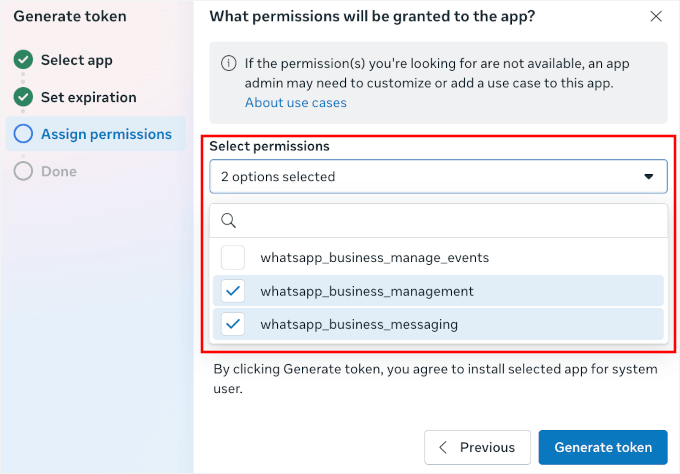Click the green checkmark beside Set expiration
680x474 pixels.
pos(24,97)
